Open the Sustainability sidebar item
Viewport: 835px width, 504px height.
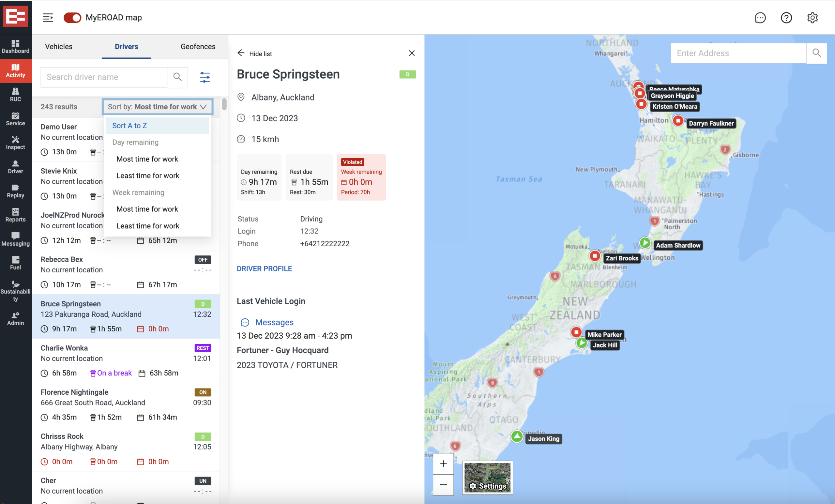pyautogui.click(x=16, y=291)
